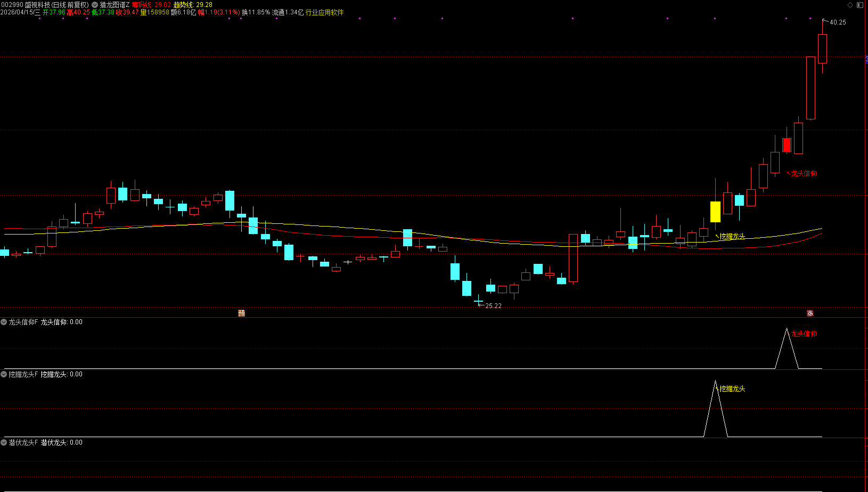Click the 趋势线: 29.28 value
This screenshot has height=492, width=868.
[193, 5]
